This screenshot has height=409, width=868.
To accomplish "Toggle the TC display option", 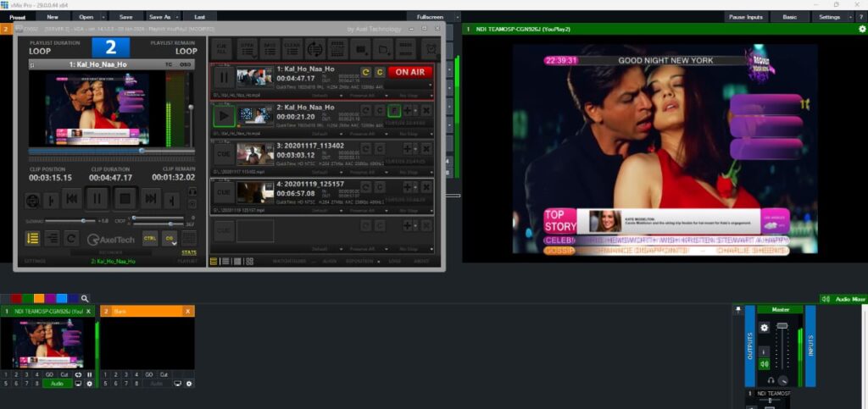I will (169, 64).
